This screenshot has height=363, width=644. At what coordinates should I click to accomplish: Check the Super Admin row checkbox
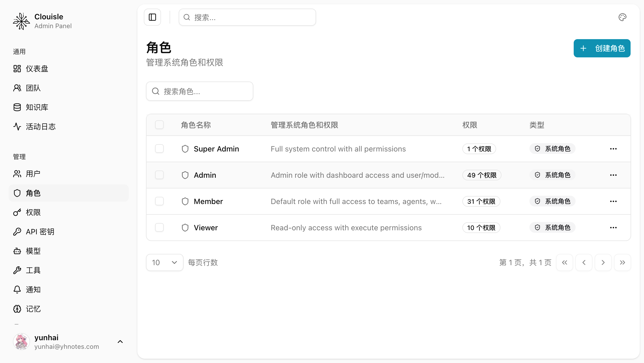tap(159, 149)
